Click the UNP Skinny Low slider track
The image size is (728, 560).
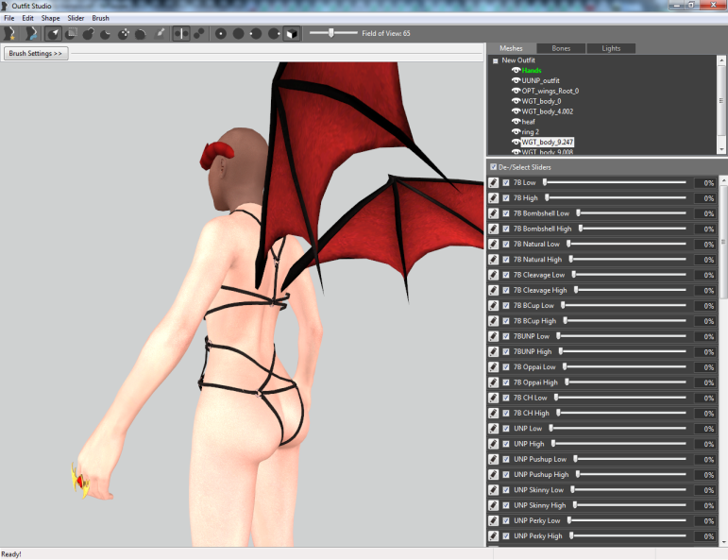(628, 490)
